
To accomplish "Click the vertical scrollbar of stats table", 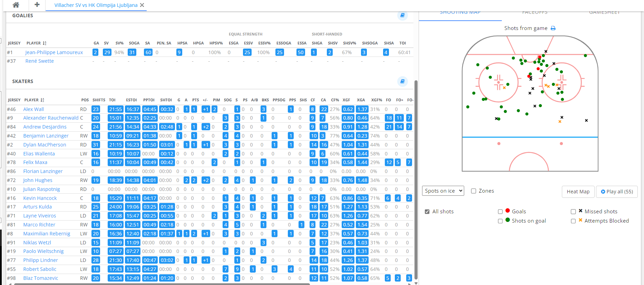I will coord(416,179).
